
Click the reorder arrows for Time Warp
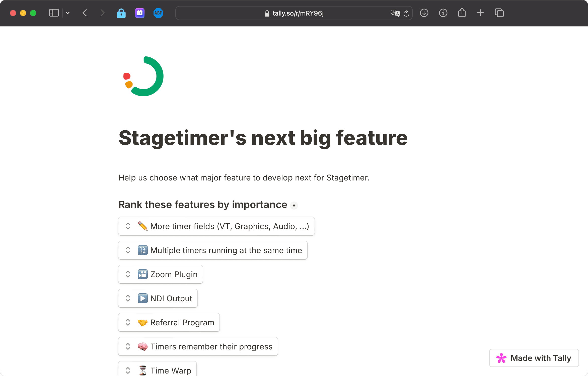tap(128, 370)
